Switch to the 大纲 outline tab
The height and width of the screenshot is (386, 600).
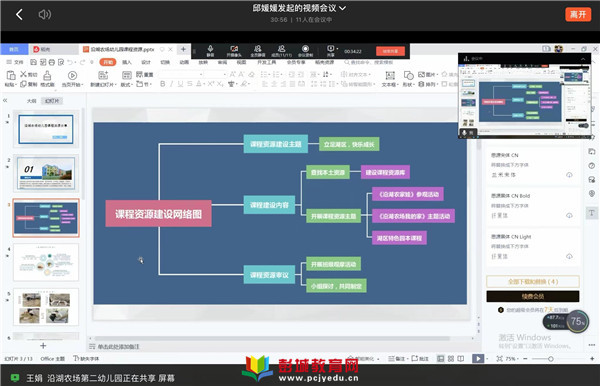(x=31, y=101)
